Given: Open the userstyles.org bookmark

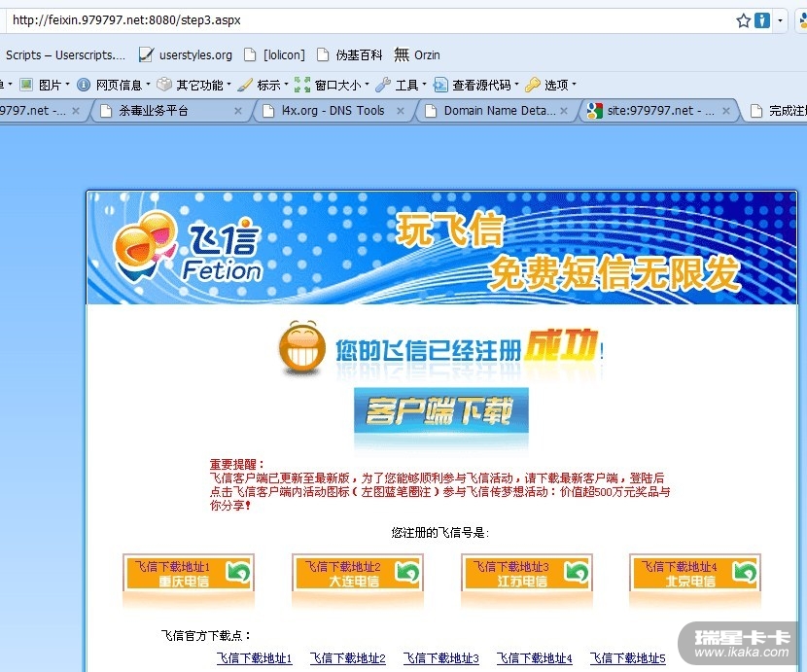Looking at the screenshot, I should 187,55.
